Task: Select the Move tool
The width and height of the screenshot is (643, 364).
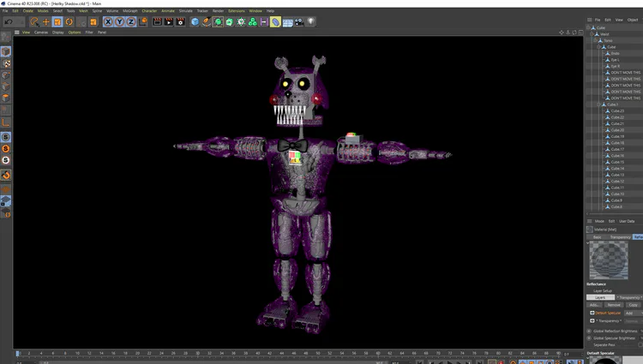Action: click(46, 21)
